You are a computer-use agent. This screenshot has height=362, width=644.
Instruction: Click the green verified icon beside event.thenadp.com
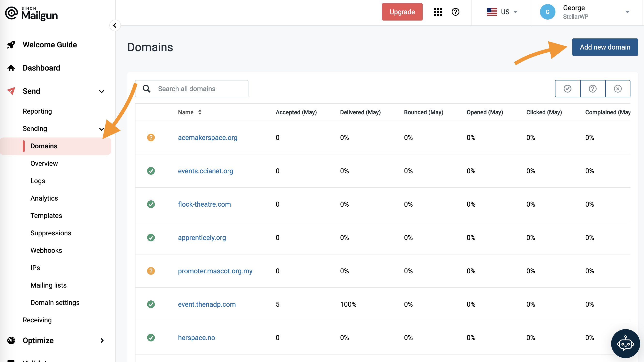coord(151,304)
